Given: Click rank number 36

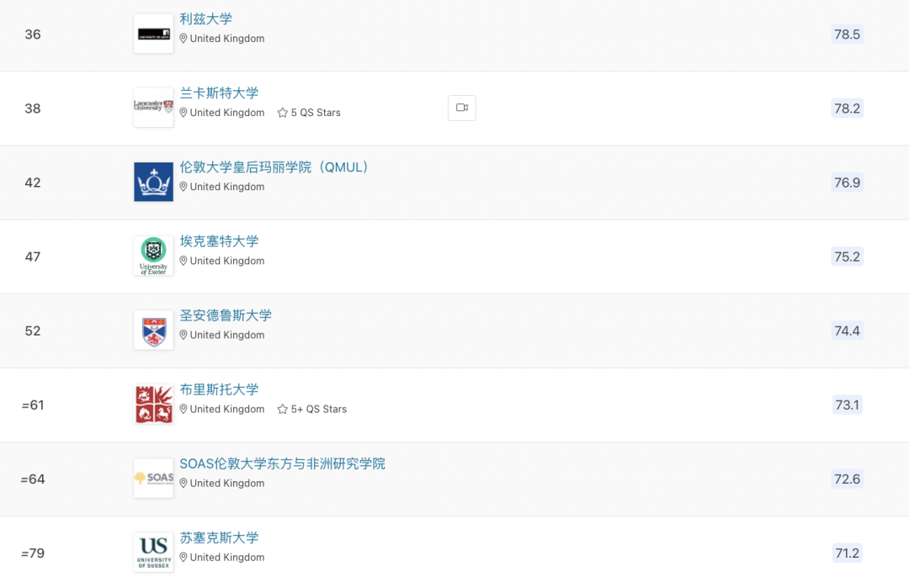Looking at the screenshot, I should [33, 34].
